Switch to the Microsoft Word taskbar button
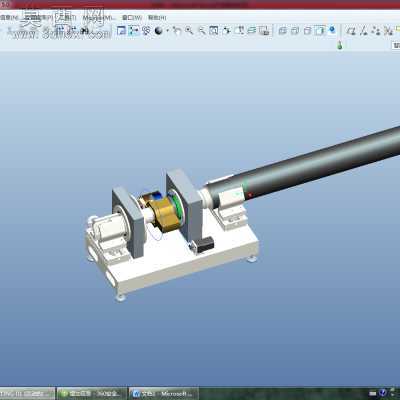The image size is (400, 400). (164, 394)
